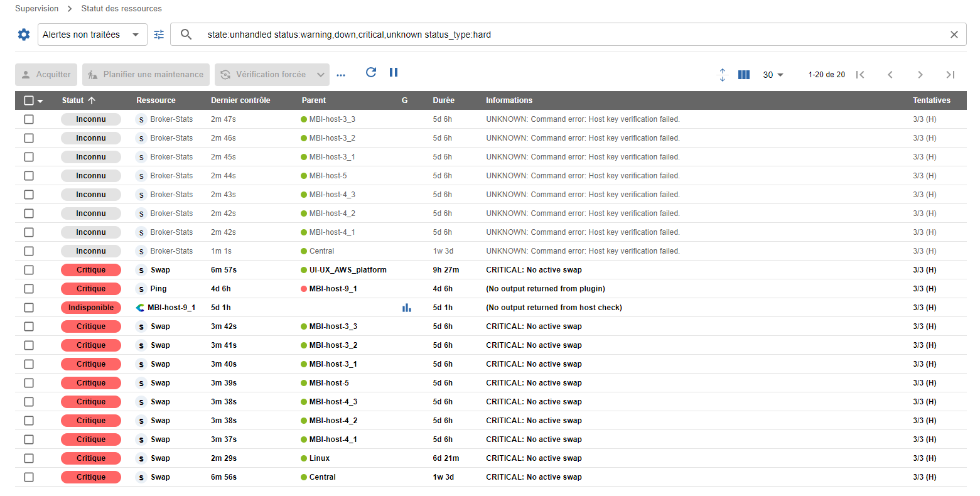
Task: Go to the Supervision breadcrumb
Action: [x=36, y=9]
